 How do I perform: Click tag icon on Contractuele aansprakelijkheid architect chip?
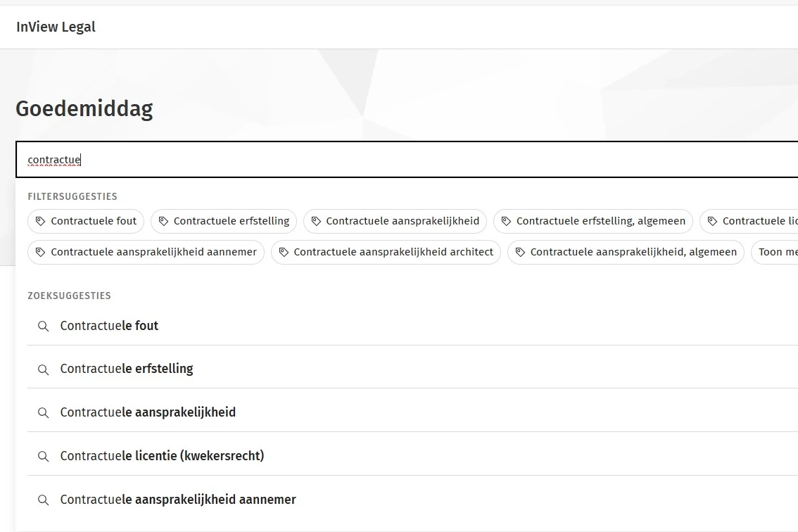tap(284, 252)
